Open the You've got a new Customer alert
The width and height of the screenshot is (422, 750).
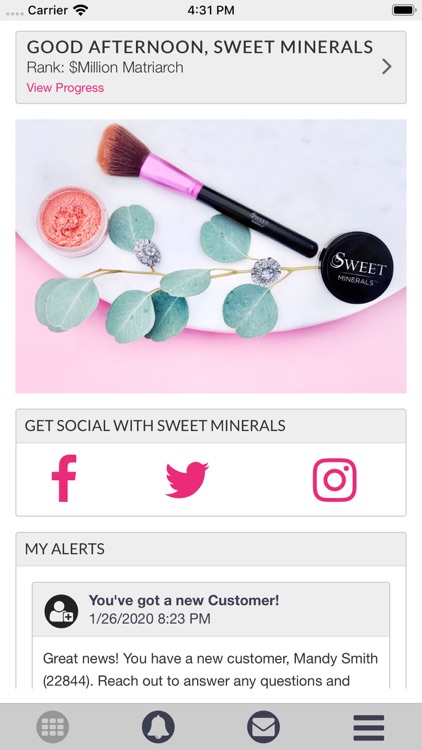point(184,600)
